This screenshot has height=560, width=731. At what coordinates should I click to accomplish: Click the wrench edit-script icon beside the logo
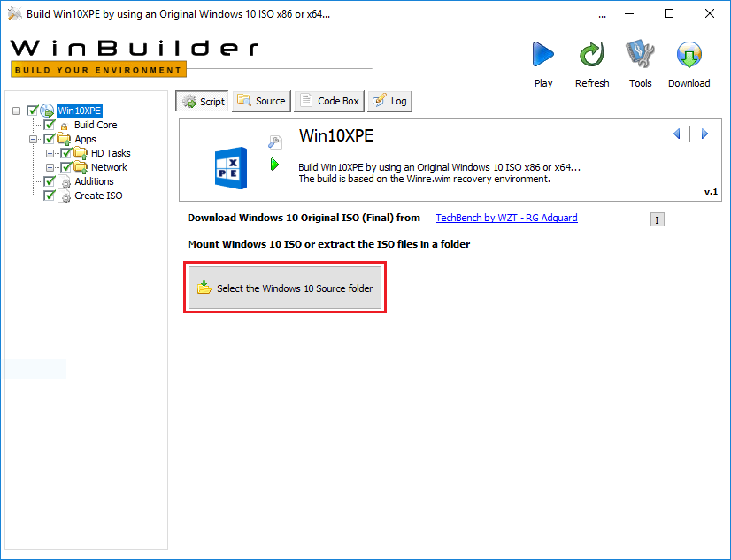275,142
